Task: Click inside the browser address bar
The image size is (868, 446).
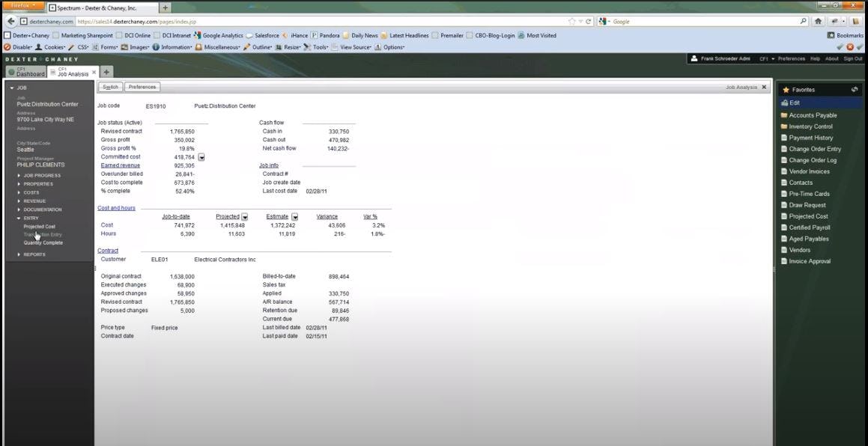Action: click(x=300, y=21)
